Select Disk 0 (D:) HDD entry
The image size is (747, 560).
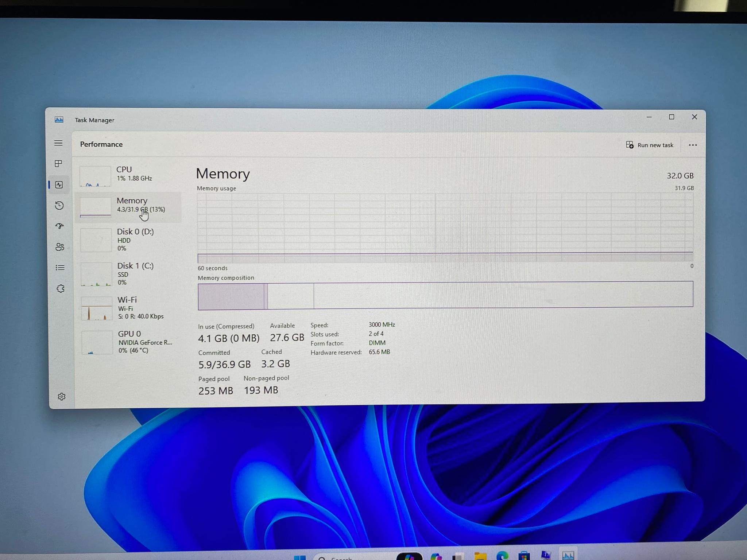(x=128, y=240)
